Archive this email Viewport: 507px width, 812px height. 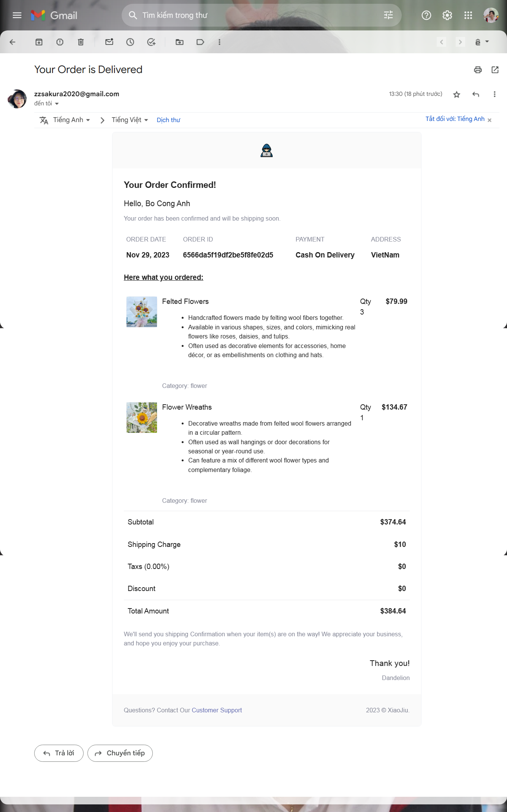click(x=39, y=42)
